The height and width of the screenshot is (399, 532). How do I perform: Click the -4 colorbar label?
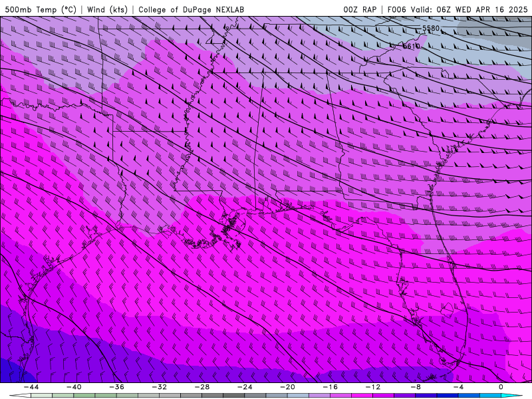[458, 387]
